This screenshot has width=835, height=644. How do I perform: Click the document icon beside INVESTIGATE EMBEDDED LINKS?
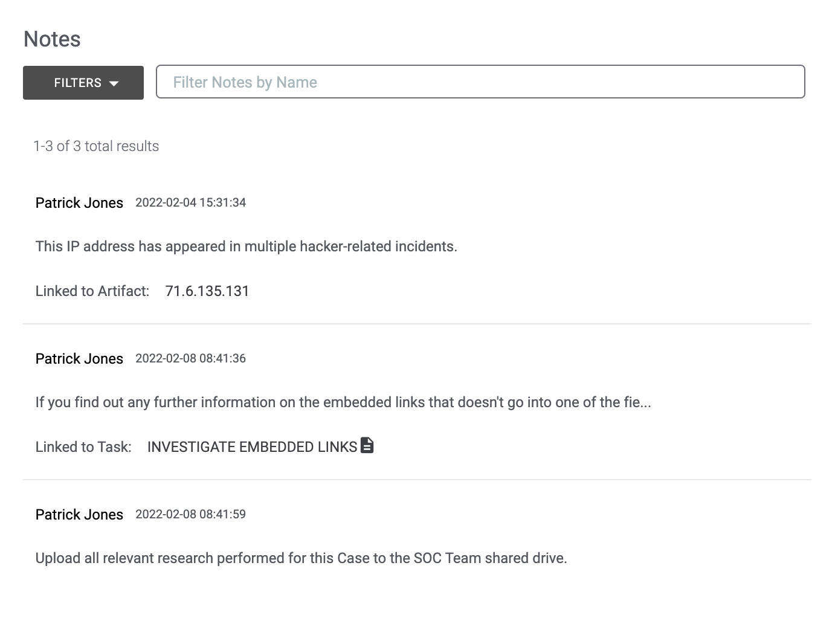[x=367, y=446]
